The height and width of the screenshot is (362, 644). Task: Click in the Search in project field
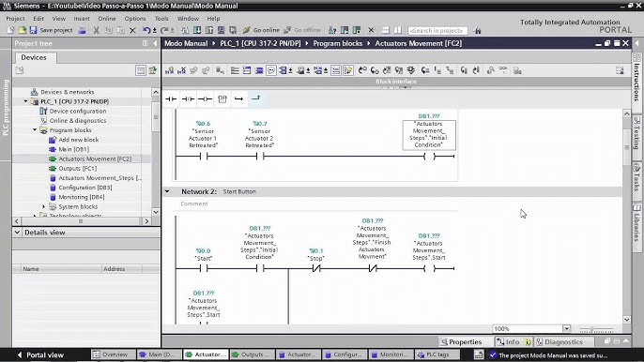(x=437, y=30)
